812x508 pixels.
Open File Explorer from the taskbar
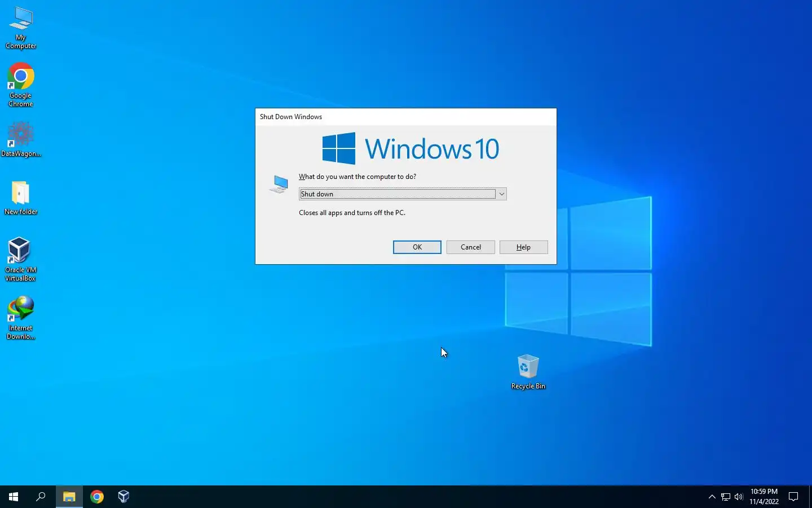(x=69, y=497)
